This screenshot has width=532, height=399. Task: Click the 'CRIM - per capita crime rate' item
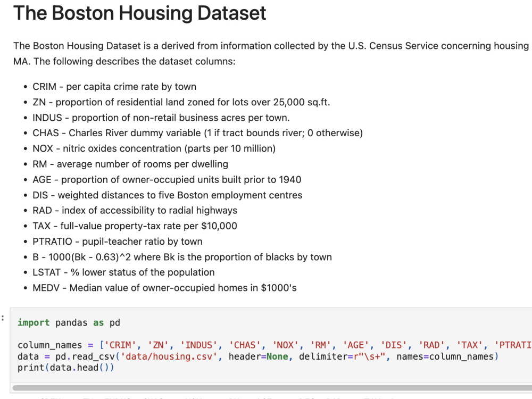click(114, 87)
